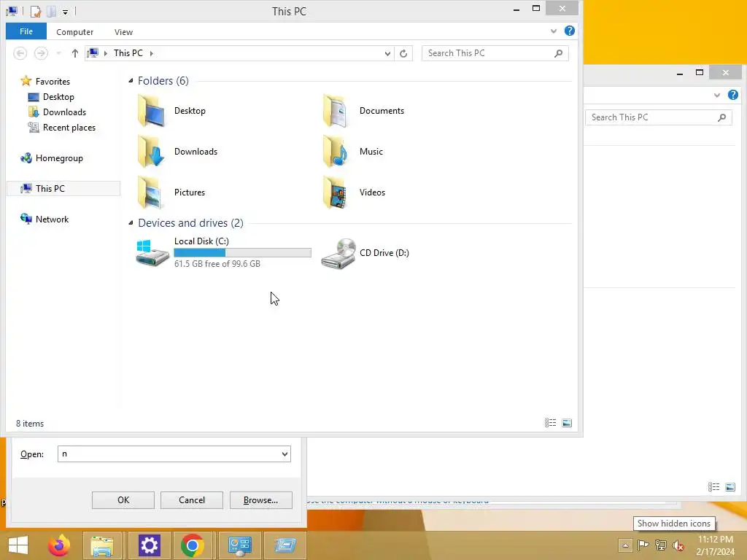Image resolution: width=747 pixels, height=560 pixels.
Task: Open the Run dialog taskbar icon
Action: tap(285, 545)
